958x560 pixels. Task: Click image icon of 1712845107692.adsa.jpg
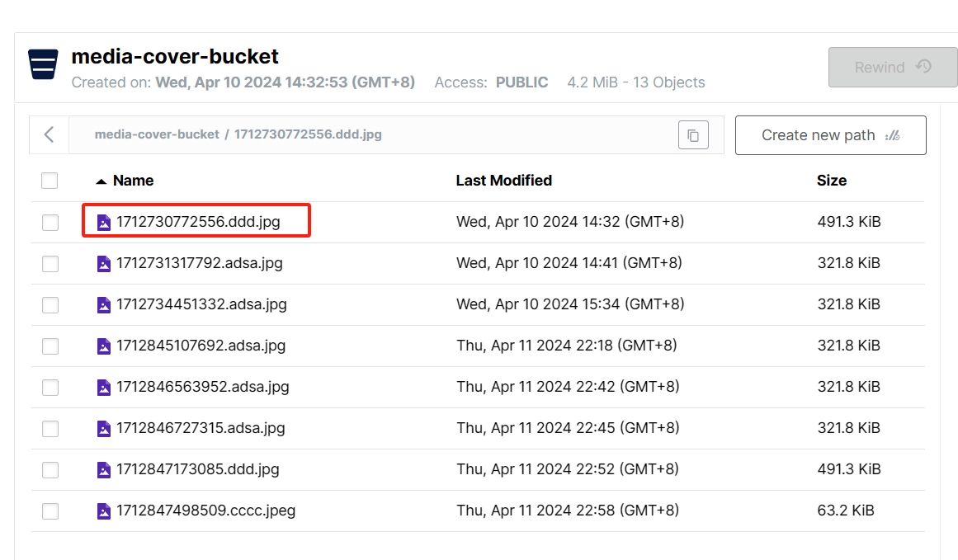(x=104, y=346)
